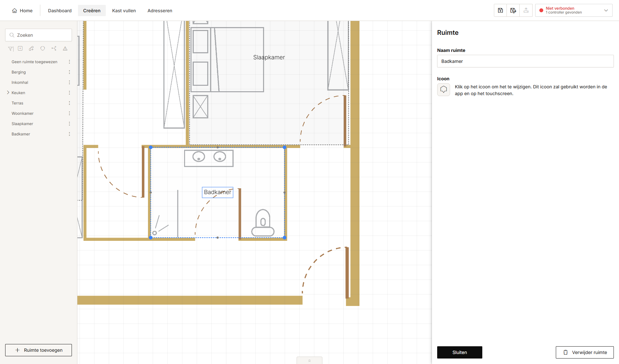The width and height of the screenshot is (619, 364).
Task: Change the room icon in Ruimte panel
Action: [444, 90]
